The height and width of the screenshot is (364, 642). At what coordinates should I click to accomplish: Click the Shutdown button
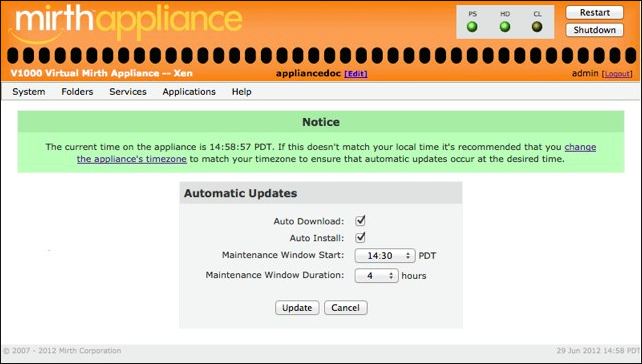point(595,30)
